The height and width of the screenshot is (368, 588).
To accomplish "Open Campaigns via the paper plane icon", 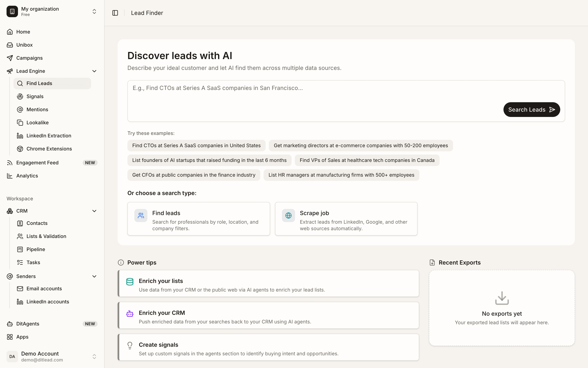I will pos(10,58).
